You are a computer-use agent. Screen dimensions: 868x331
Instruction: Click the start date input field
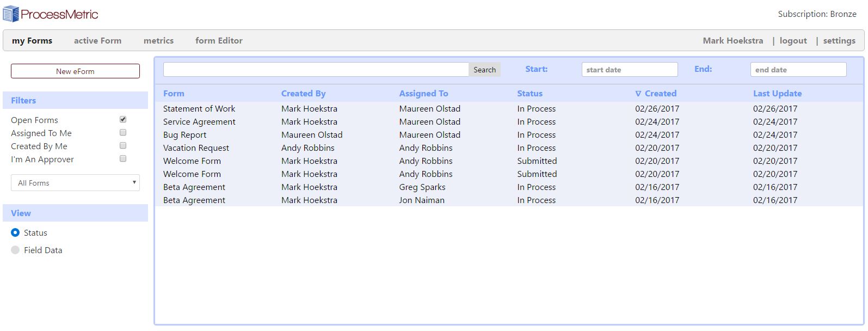click(629, 70)
